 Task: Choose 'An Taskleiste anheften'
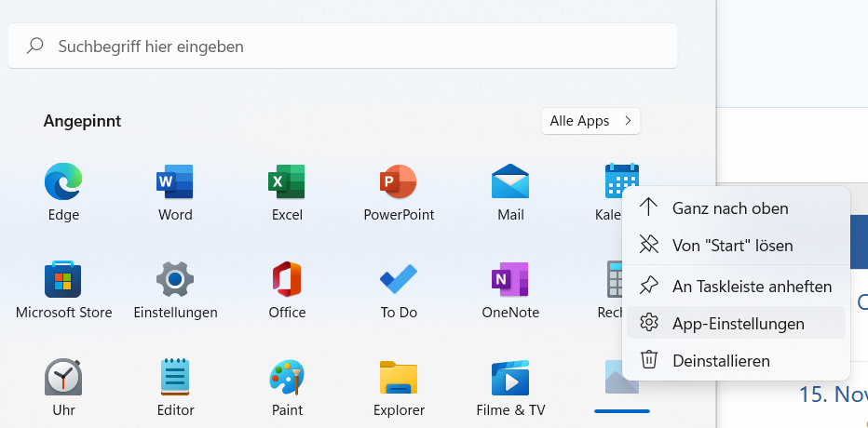(x=737, y=287)
